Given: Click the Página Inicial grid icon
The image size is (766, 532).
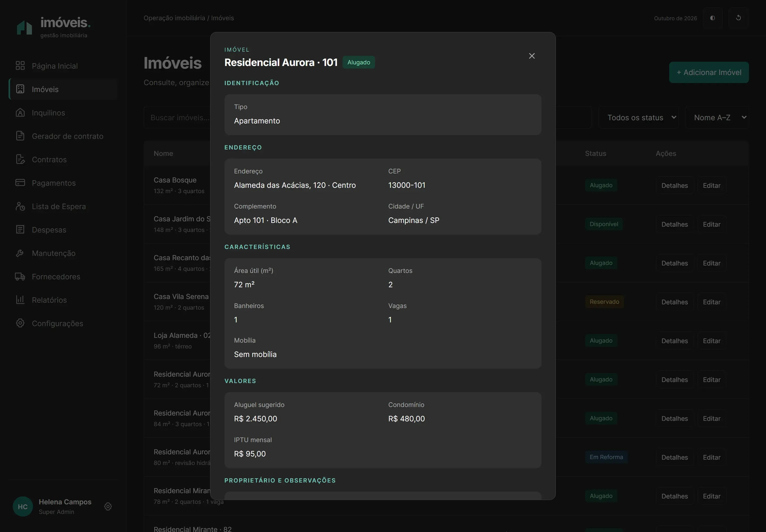Looking at the screenshot, I should click(20, 66).
